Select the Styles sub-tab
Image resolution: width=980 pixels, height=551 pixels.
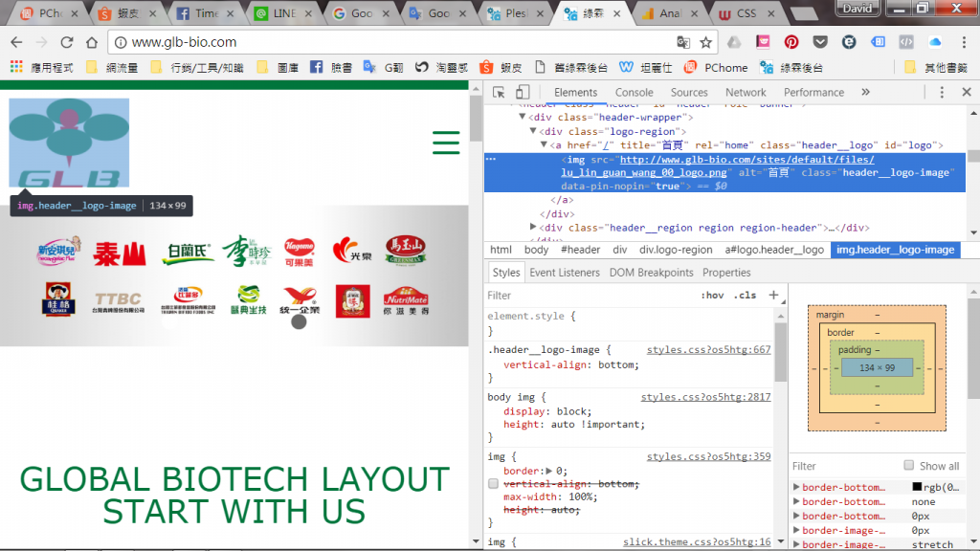pyautogui.click(x=505, y=273)
